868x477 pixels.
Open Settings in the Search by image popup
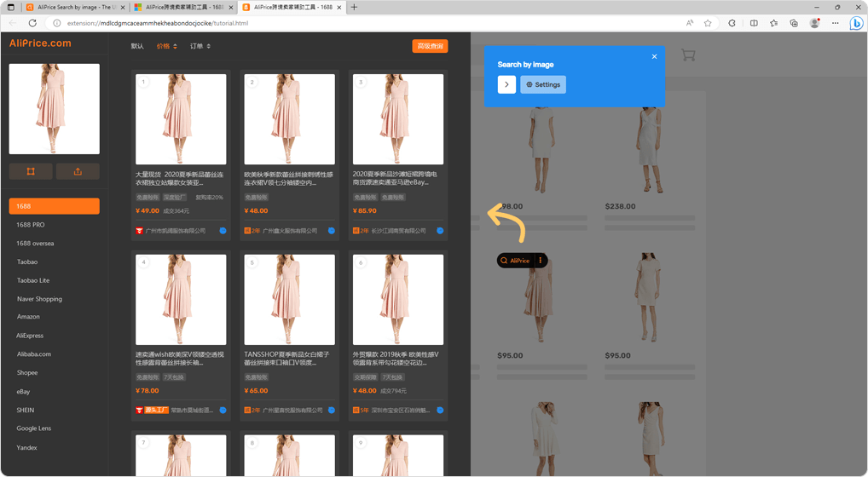click(x=543, y=84)
